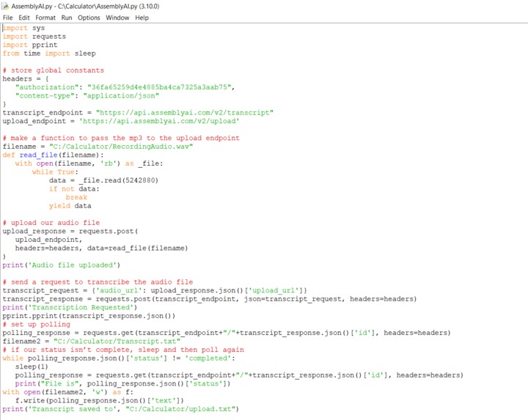Image resolution: width=528 pixels, height=420 pixels.
Task: Click the line 'headers = {'
Action: pos(26,78)
